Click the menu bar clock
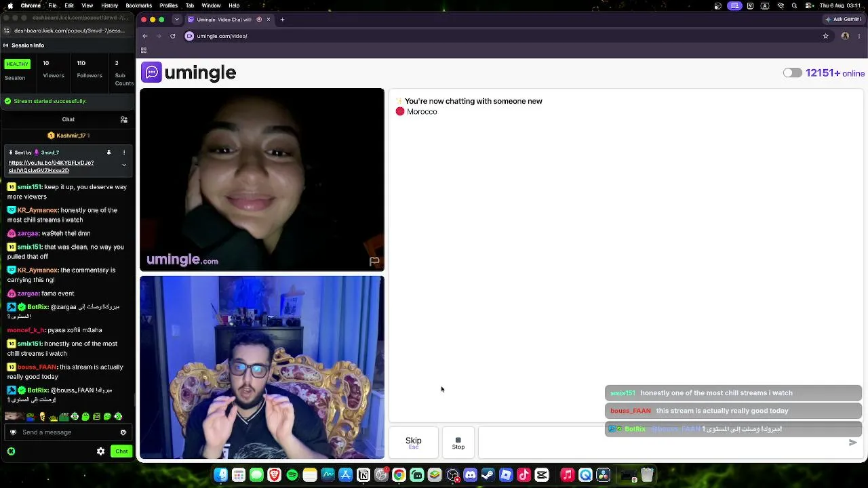Screen dimensions: 868x488 pos(842,5)
